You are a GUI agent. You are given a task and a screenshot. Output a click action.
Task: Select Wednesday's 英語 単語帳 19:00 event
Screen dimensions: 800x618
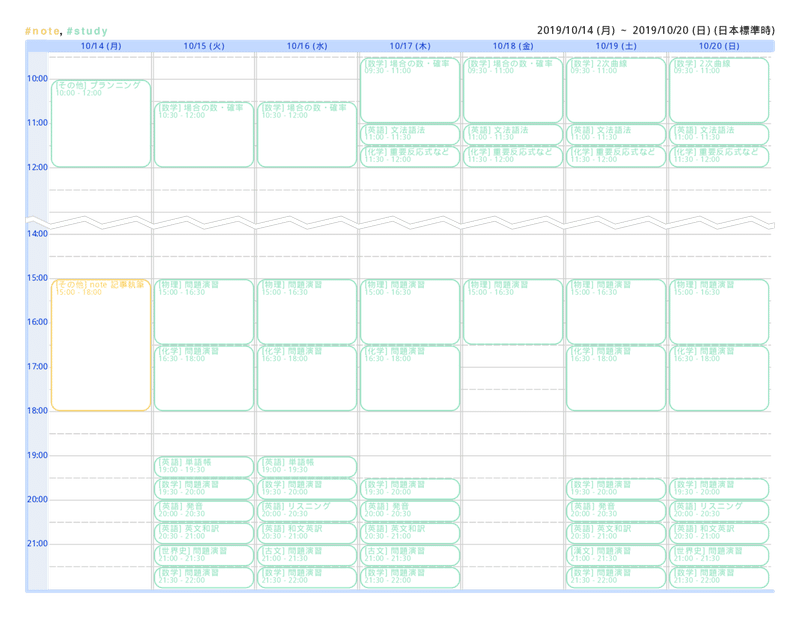pos(307,466)
